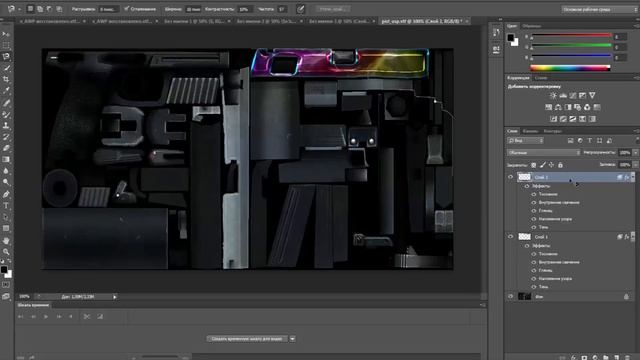The height and width of the screenshot is (360, 640).
Task: Open dropdown arrow beside create timeline button
Action: pos(293,339)
